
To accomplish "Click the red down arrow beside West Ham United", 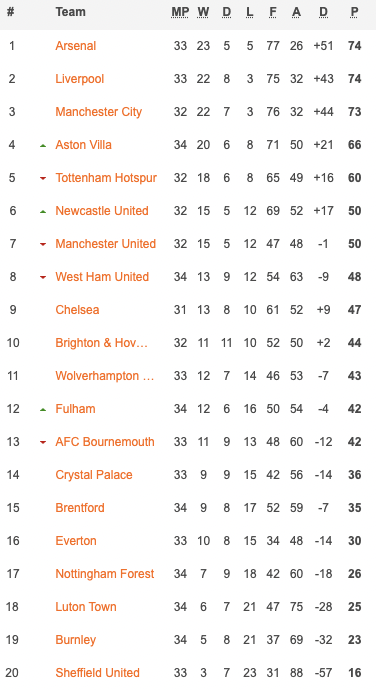I will pyautogui.click(x=43, y=277).
